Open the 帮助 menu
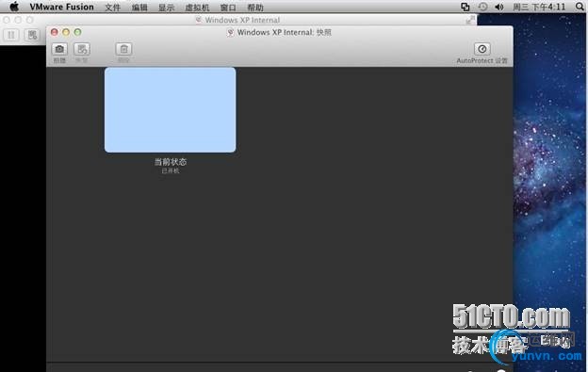 point(255,8)
